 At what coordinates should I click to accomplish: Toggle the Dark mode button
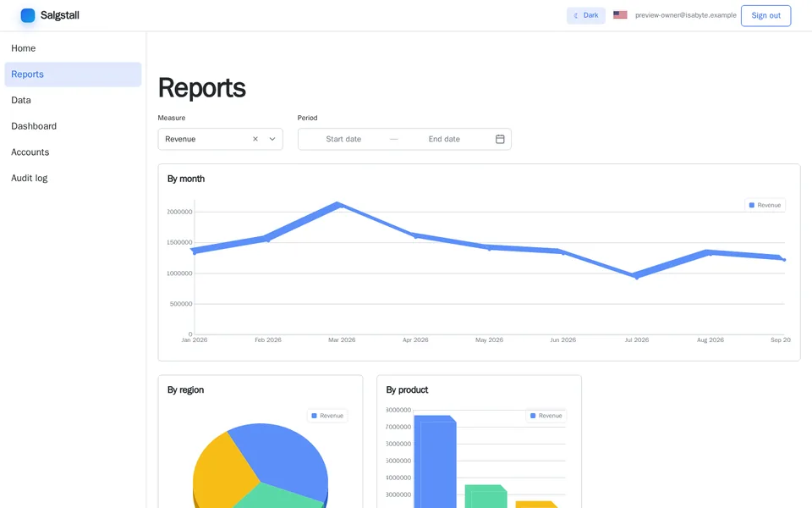click(585, 15)
